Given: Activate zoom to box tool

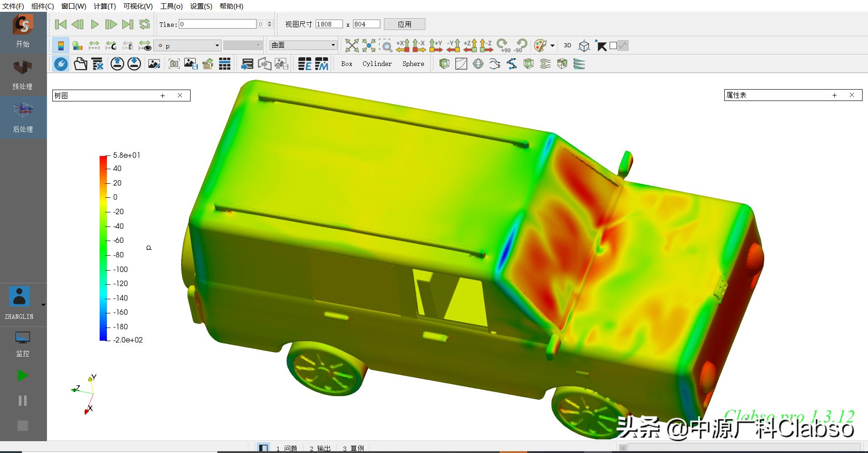Looking at the screenshot, I should point(386,45).
